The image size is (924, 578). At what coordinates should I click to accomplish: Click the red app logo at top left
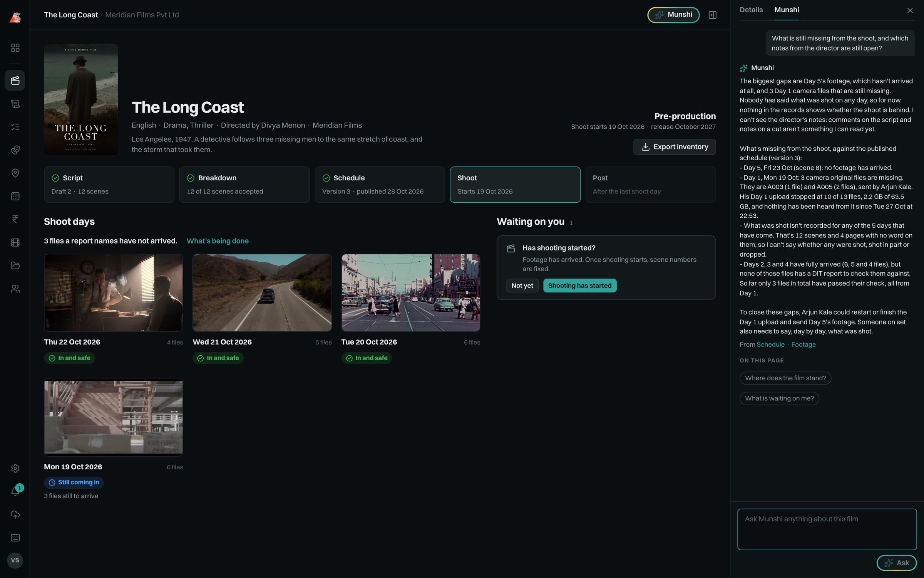click(x=15, y=17)
